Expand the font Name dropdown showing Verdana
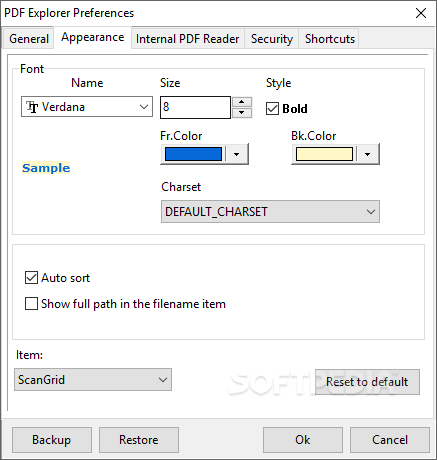This screenshot has width=437, height=460. click(87, 107)
